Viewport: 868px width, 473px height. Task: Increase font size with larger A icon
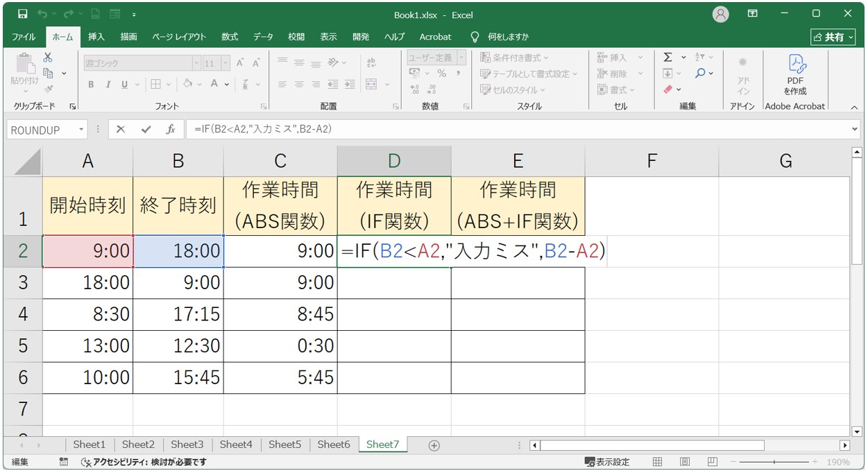pos(240,63)
